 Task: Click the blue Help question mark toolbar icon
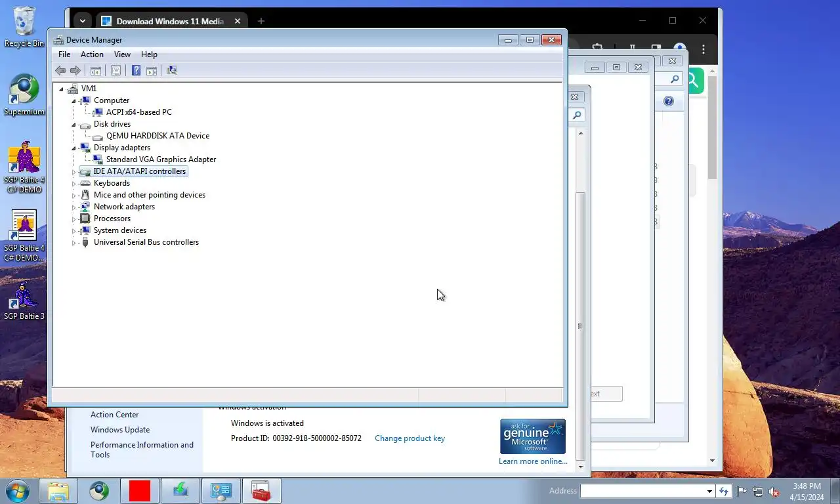point(136,70)
